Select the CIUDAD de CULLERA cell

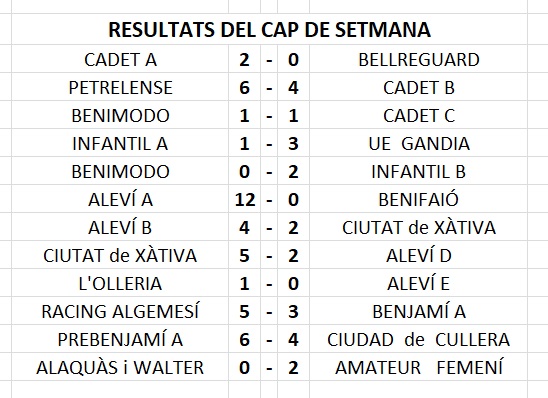418,339
